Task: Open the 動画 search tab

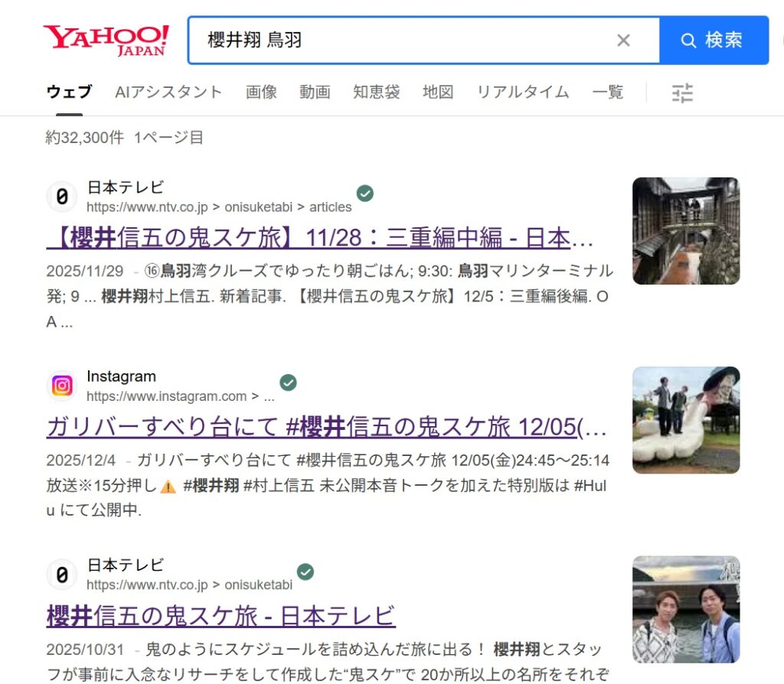Action: click(x=315, y=93)
